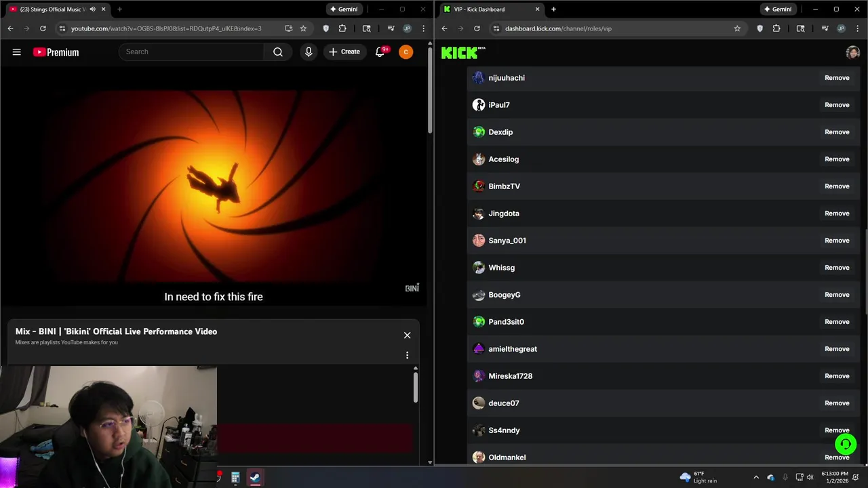Screen dimensions: 868x488
Task: Click the YouTube search magnifier button
Action: tap(278, 52)
